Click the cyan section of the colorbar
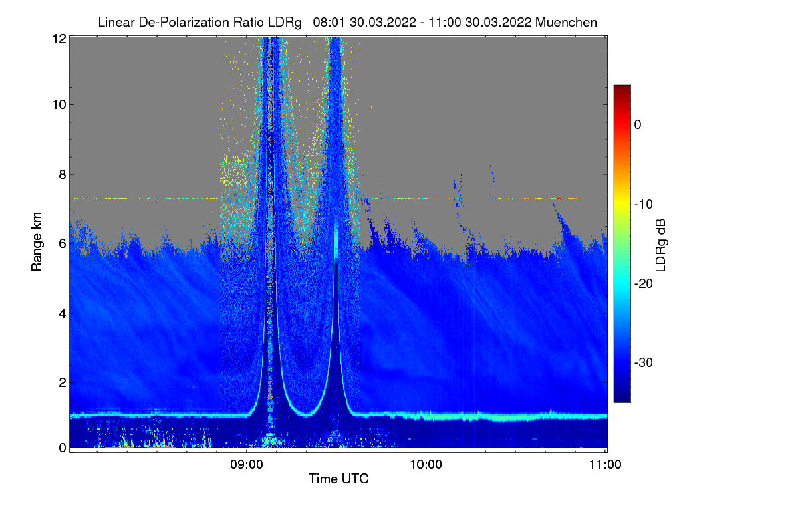Screen dimensions: 798x532 click(622, 283)
